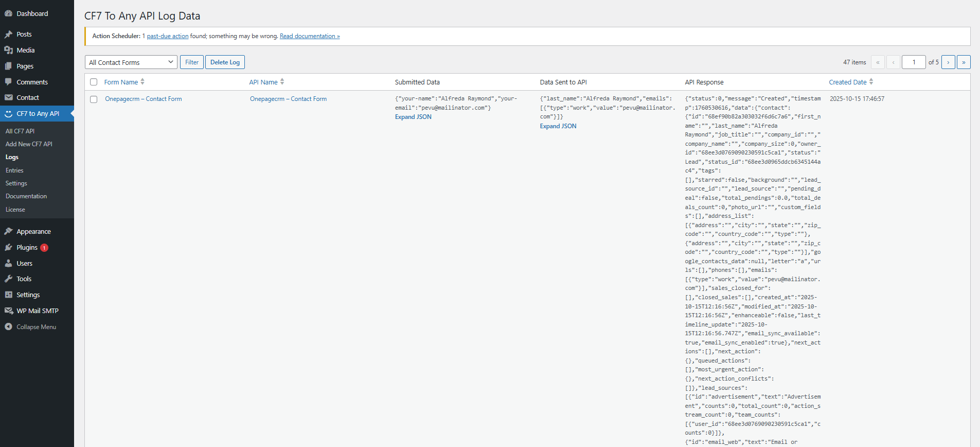
Task: Click the Collapse Menu arrow icon
Action: tap(8, 327)
